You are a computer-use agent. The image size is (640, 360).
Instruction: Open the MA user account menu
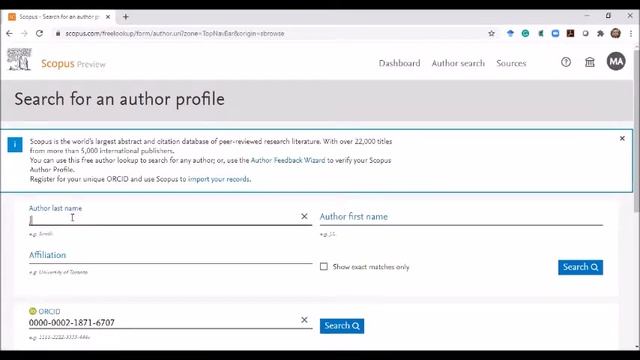coord(616,62)
